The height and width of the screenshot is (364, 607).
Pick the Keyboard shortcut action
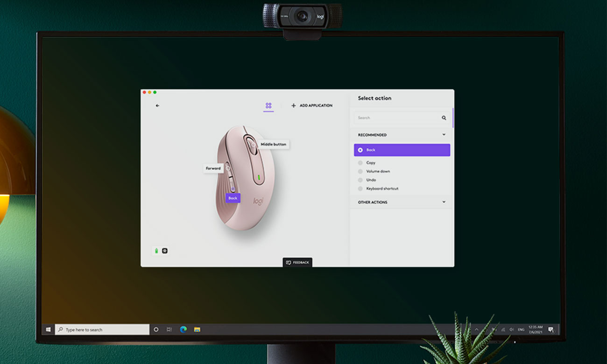click(360, 189)
